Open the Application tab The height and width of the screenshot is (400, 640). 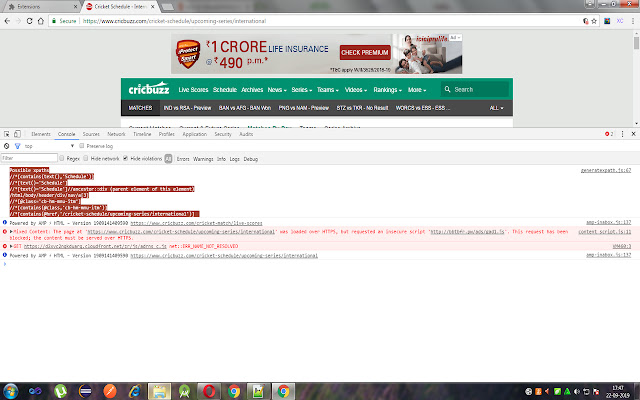point(194,134)
